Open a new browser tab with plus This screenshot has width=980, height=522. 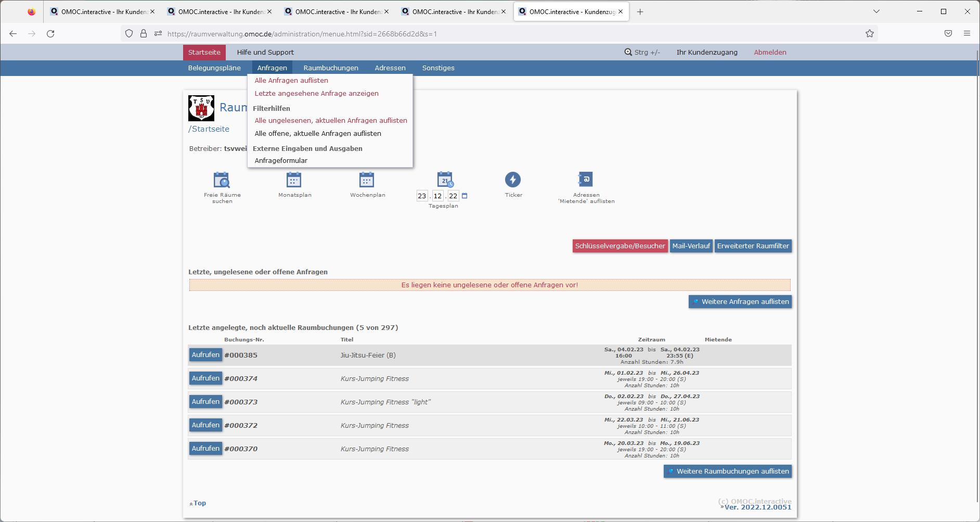click(640, 11)
